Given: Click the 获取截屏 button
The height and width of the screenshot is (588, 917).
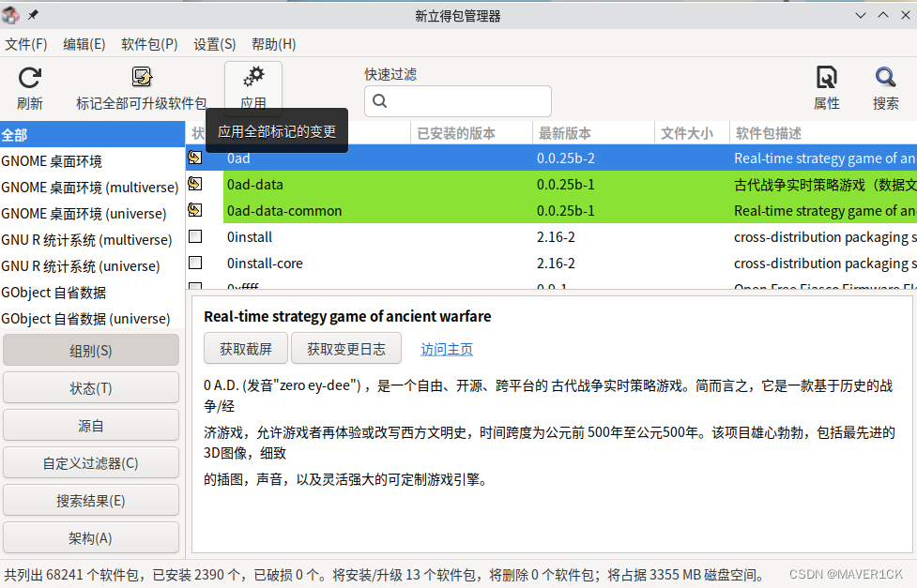Looking at the screenshot, I should tap(246, 348).
